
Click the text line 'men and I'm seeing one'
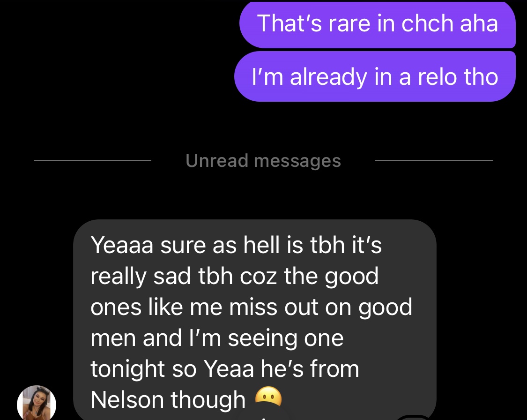click(x=217, y=338)
